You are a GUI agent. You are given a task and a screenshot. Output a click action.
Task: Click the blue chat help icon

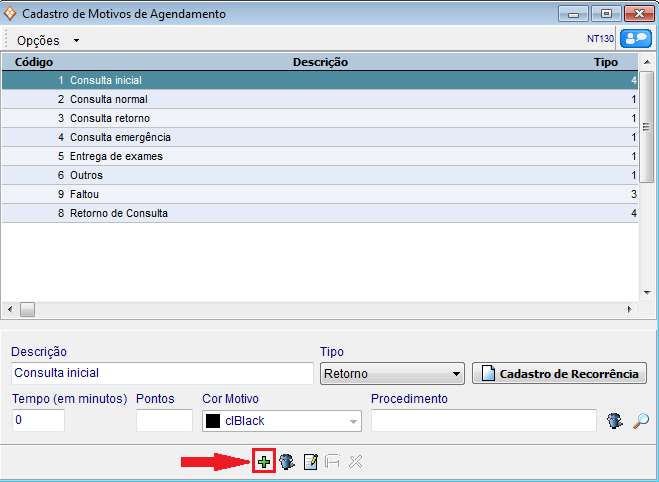(634, 39)
